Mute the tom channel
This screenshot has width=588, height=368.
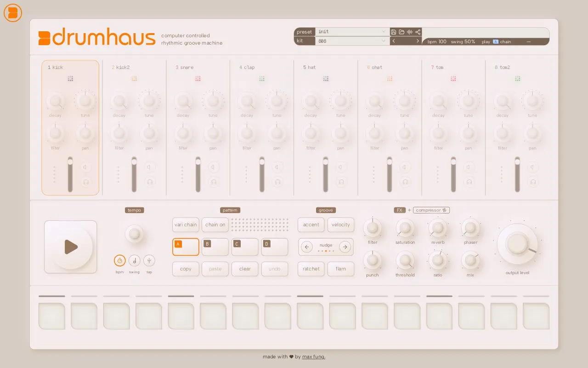(x=469, y=167)
